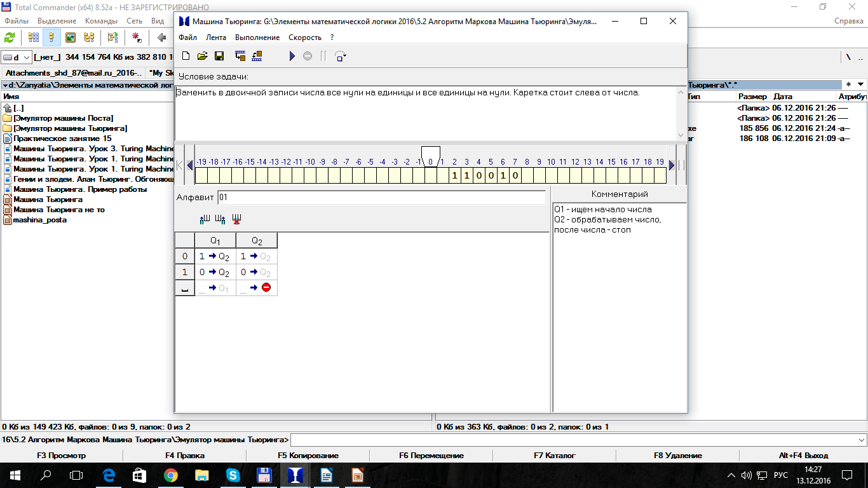The image size is (868, 488).
Task: Switch Total Commander to full details view
Action: pos(51,37)
